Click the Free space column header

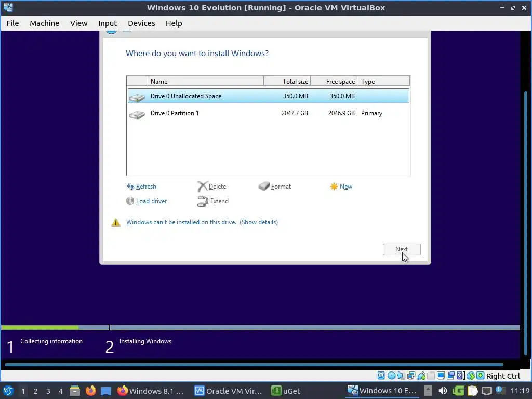334,82
